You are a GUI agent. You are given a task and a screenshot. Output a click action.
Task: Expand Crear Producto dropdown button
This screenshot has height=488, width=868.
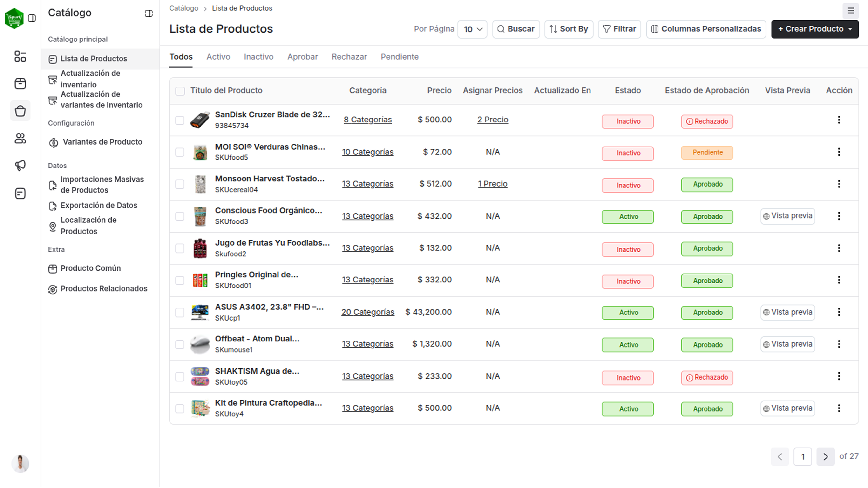pos(815,29)
